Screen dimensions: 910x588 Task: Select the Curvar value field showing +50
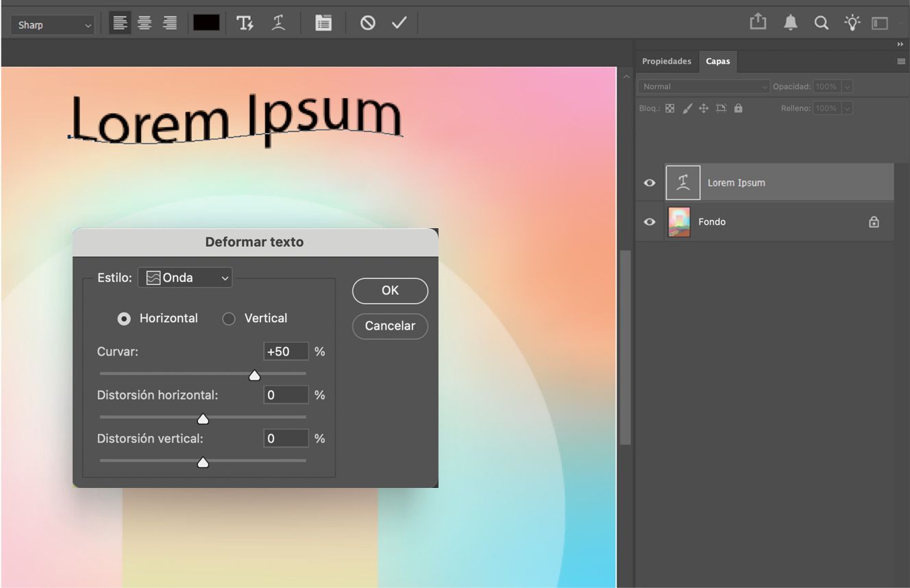[286, 351]
